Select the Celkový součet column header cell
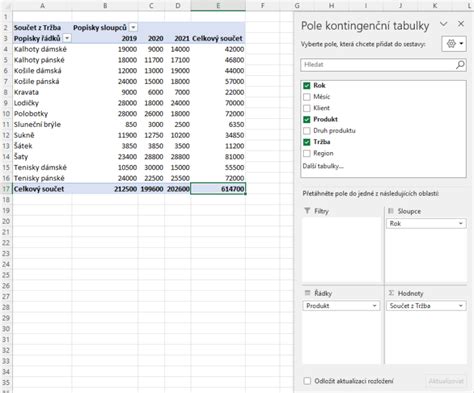Viewport: 474px width, 393px height. pyautogui.click(x=218, y=38)
